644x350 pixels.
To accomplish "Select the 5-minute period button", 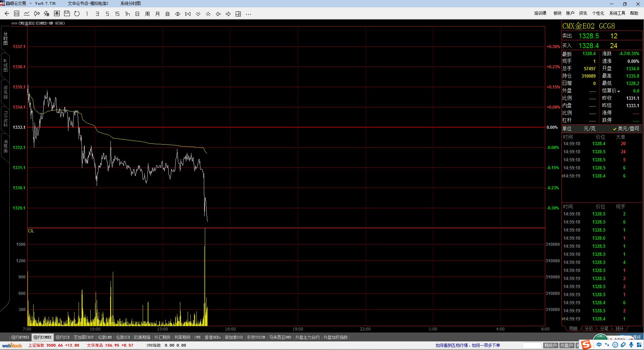I will (x=107, y=14).
